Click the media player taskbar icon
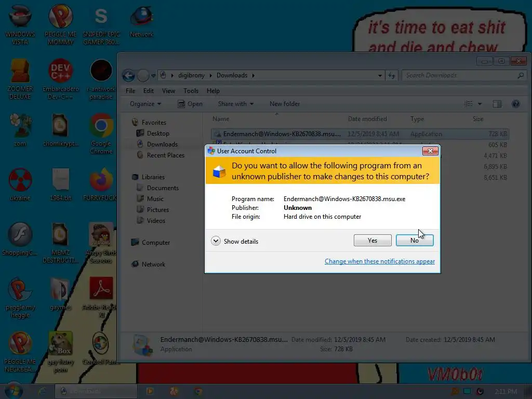The width and height of the screenshot is (532, 399). click(x=150, y=391)
